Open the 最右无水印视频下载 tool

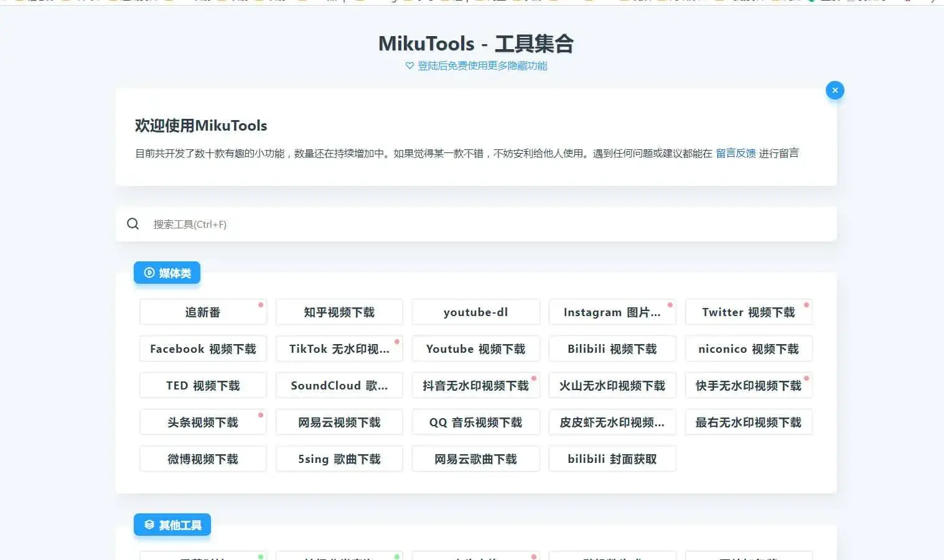click(x=749, y=422)
